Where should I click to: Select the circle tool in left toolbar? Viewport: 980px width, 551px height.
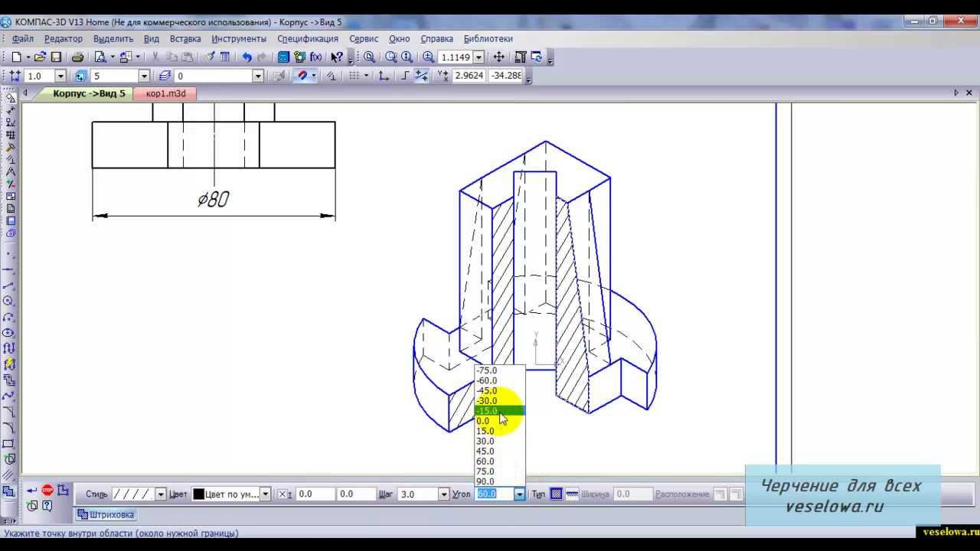(10, 302)
